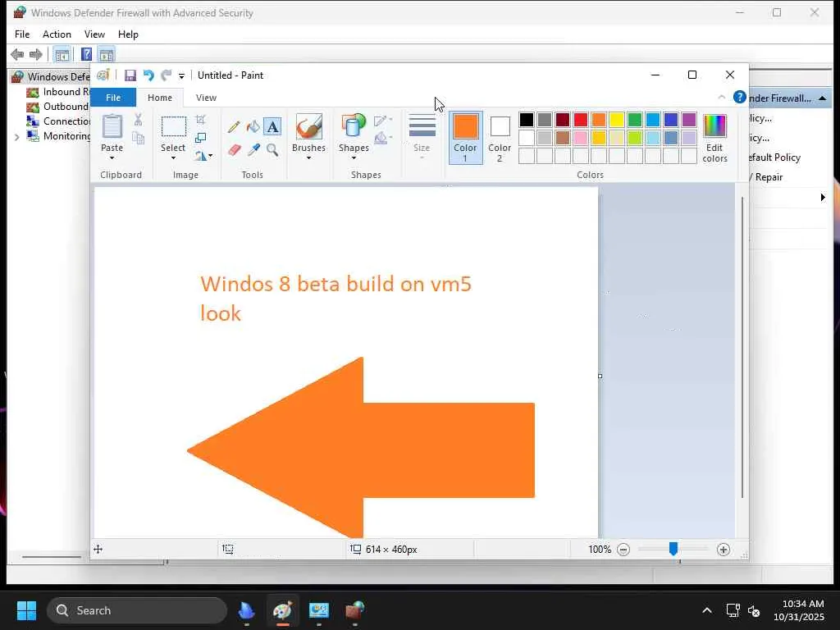Click Forward arrow in Firewall toolbar

(x=36, y=55)
